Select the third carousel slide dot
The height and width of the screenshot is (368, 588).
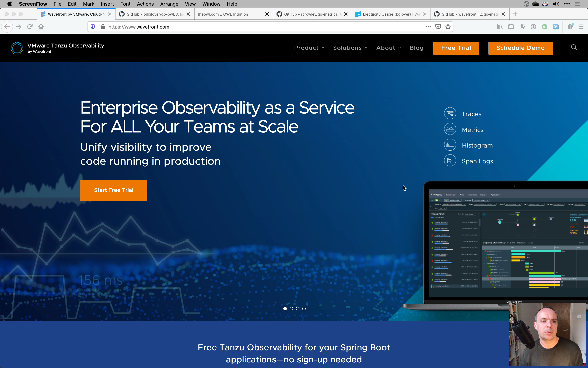pyautogui.click(x=298, y=309)
